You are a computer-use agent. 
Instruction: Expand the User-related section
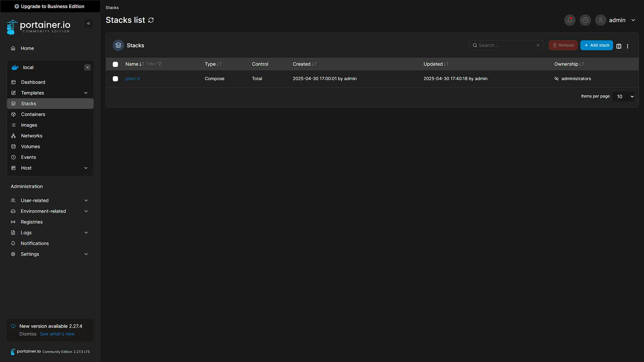point(50,200)
